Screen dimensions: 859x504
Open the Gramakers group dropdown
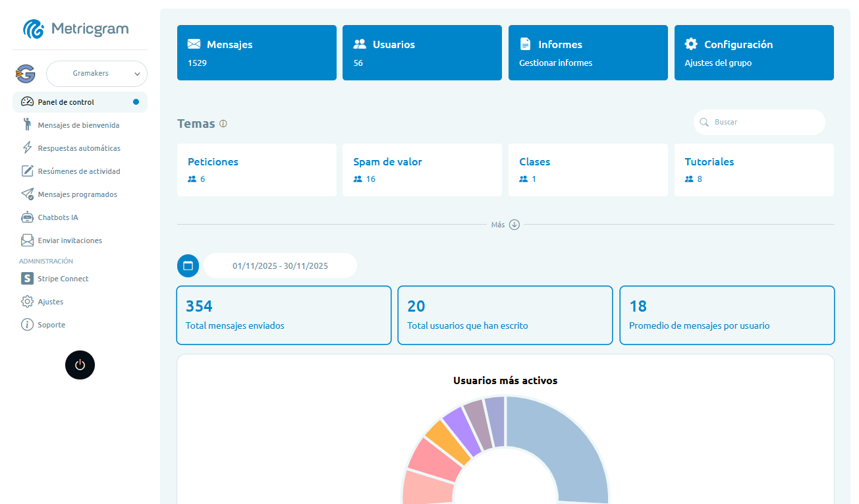coord(96,73)
